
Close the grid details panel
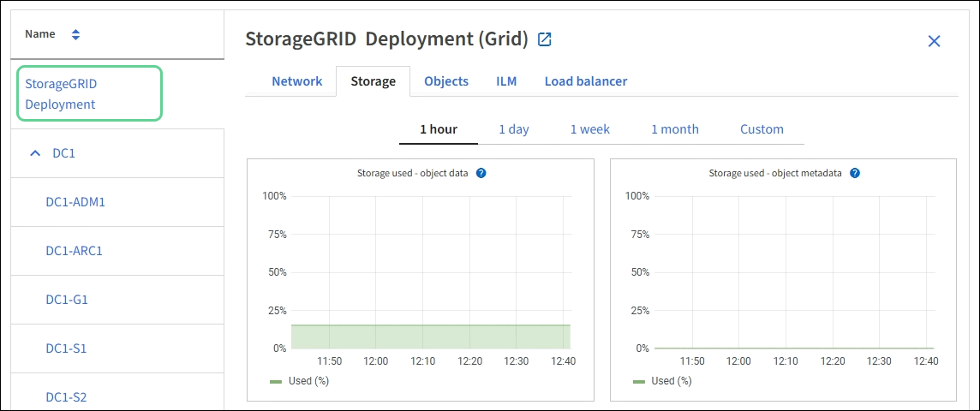click(x=934, y=41)
